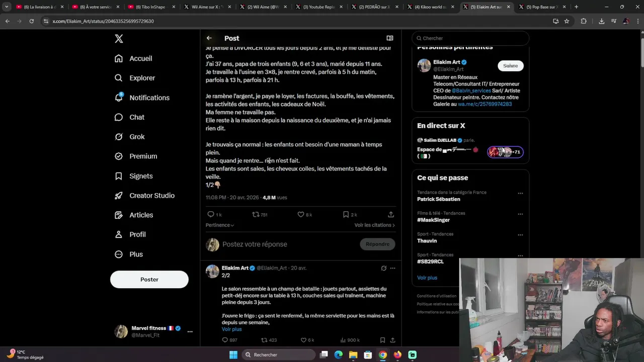The width and height of the screenshot is (644, 362).
Task: Open more options on the 2/2 reply
Action: click(392, 268)
